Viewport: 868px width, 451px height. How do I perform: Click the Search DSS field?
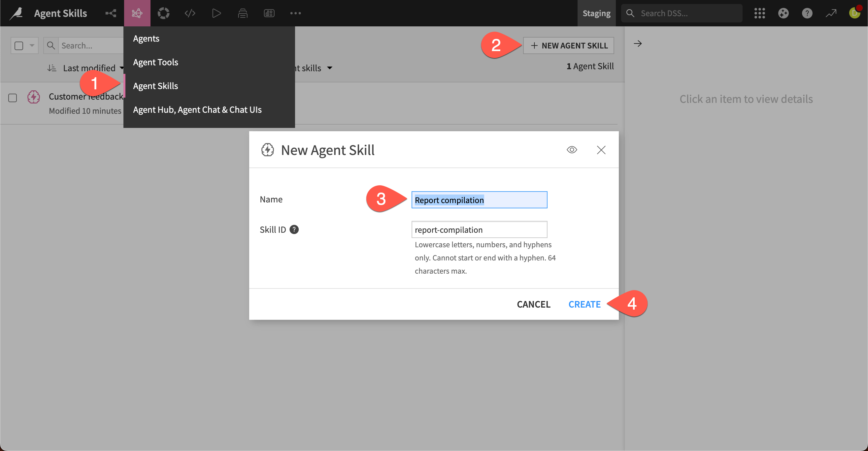(x=681, y=13)
